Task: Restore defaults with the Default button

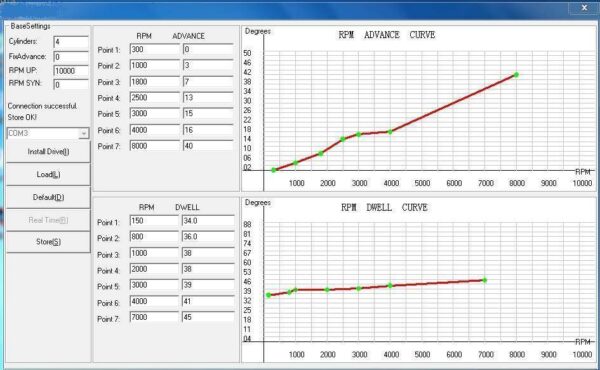Action: click(48, 197)
